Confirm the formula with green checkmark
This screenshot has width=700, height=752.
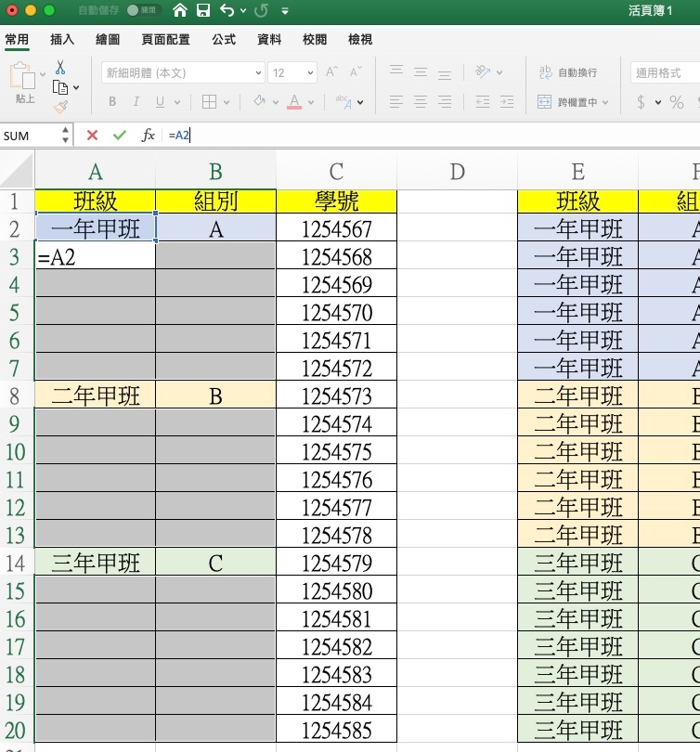coord(119,136)
